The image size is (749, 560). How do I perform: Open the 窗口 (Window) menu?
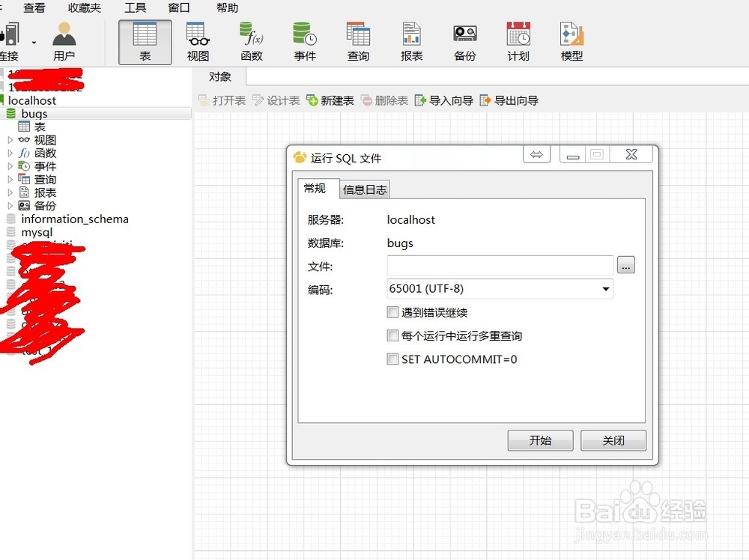(179, 7)
